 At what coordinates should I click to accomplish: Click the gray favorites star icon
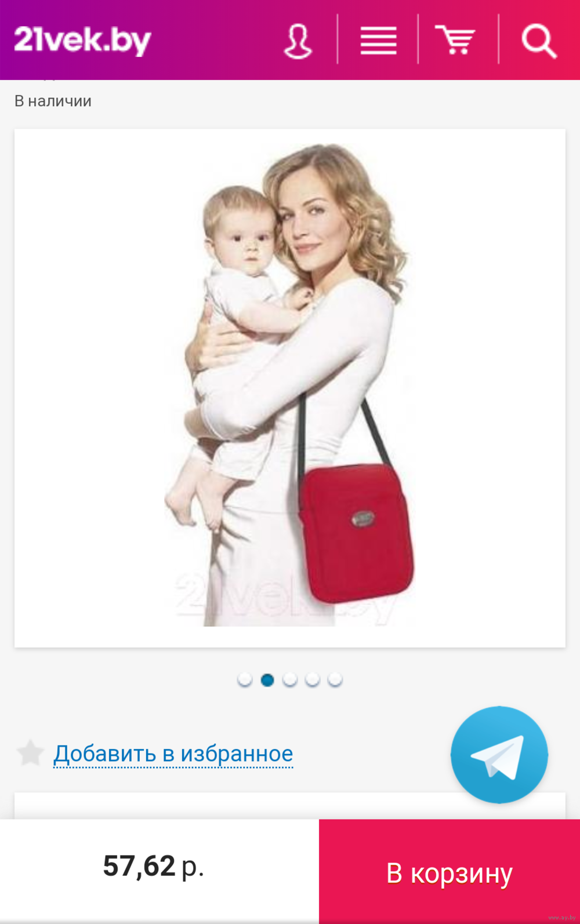pyautogui.click(x=30, y=753)
